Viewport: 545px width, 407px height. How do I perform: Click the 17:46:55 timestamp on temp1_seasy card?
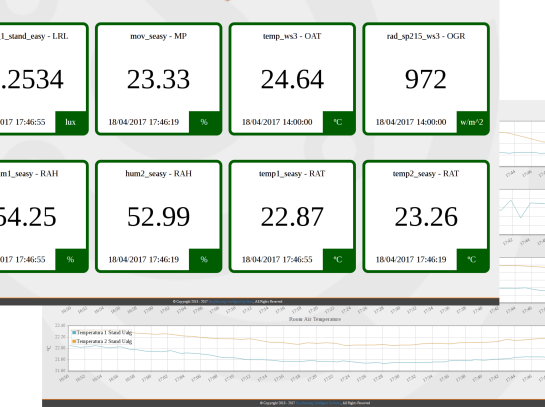coord(277,259)
